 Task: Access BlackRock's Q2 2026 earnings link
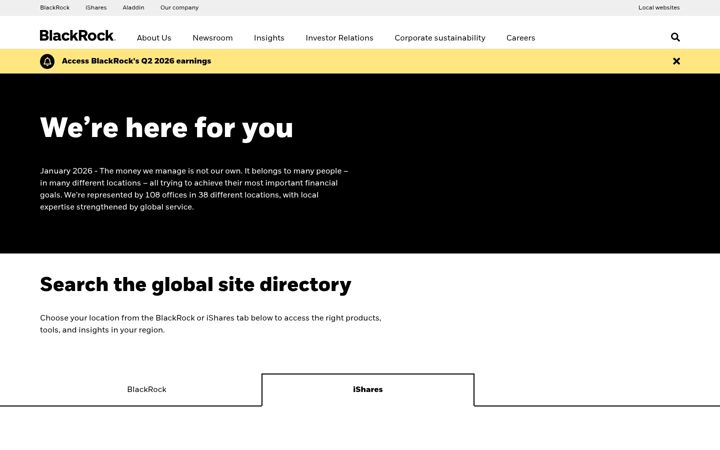click(136, 61)
